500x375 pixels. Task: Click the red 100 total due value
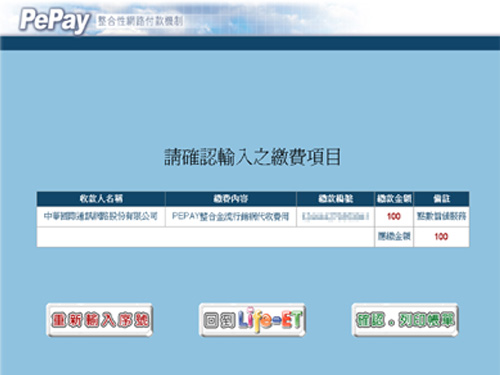point(441,237)
